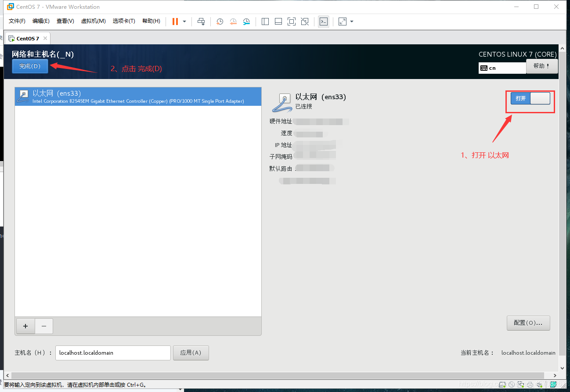The width and height of the screenshot is (570, 392).
Task: Click the scroll right arrow on horizontal scrollbar
Action: pos(555,376)
